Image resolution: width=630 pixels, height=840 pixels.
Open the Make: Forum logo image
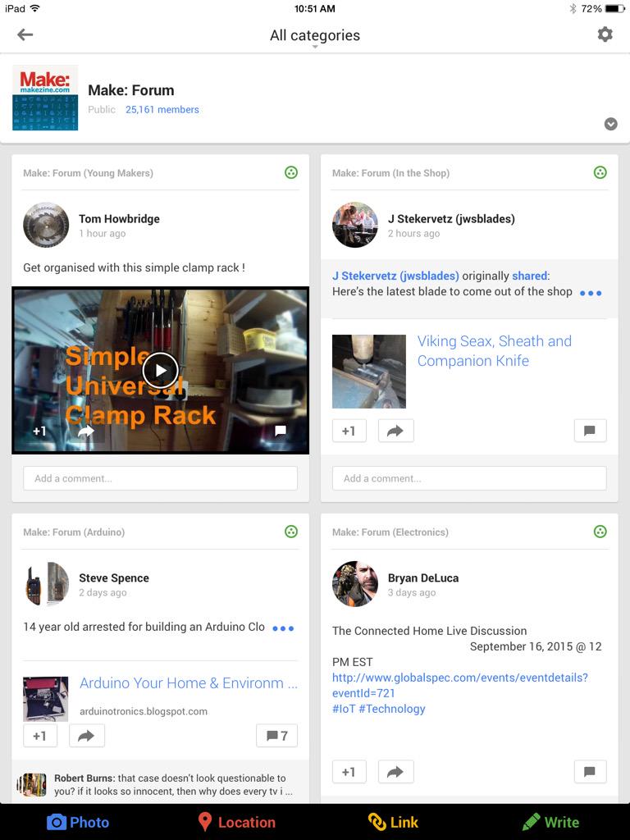pyautogui.click(x=45, y=98)
